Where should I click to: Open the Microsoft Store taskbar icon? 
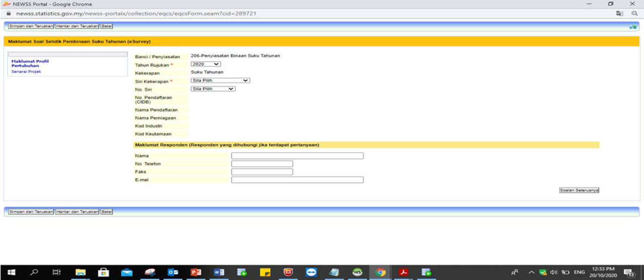(x=103, y=272)
